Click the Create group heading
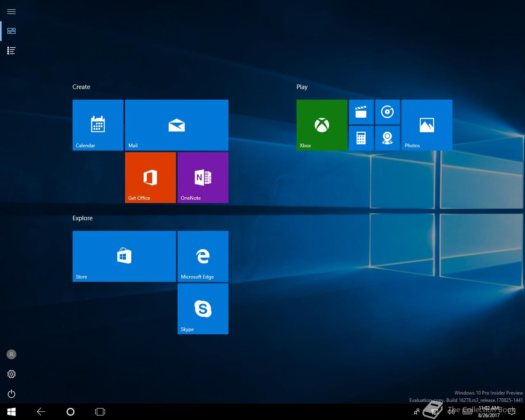This screenshot has width=525, height=420. (81, 87)
